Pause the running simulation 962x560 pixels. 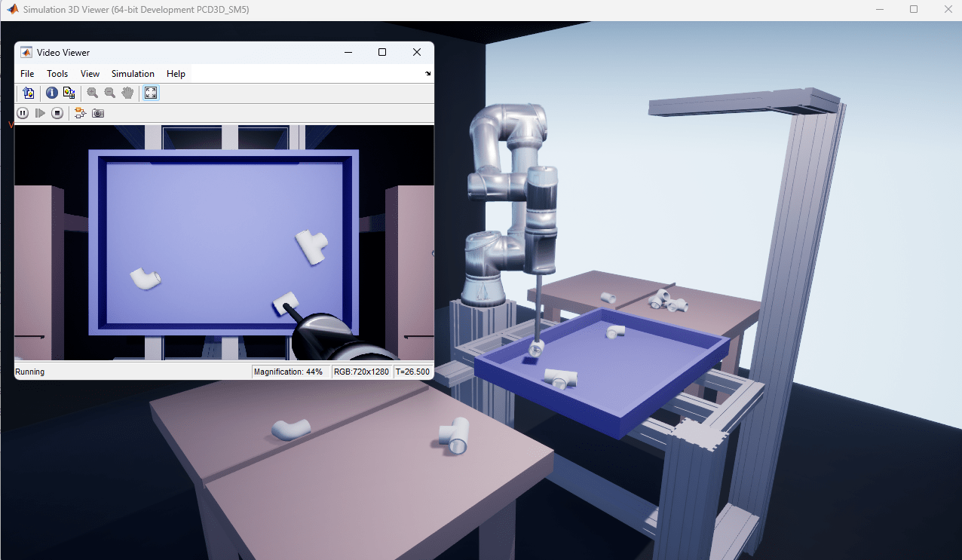click(23, 113)
